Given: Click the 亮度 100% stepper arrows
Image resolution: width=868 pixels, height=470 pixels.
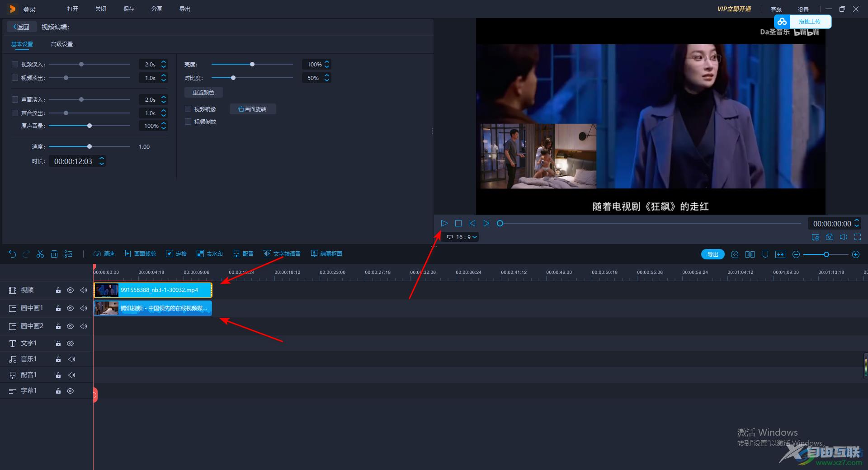Looking at the screenshot, I should pyautogui.click(x=327, y=64).
